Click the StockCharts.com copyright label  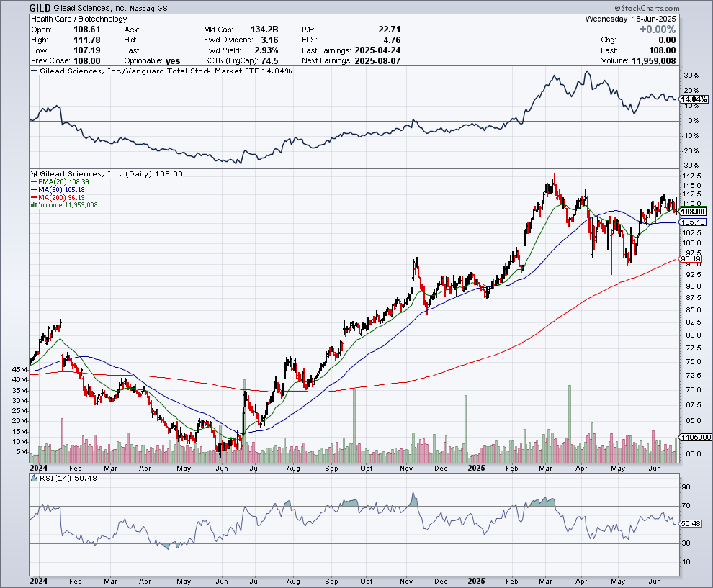click(647, 8)
